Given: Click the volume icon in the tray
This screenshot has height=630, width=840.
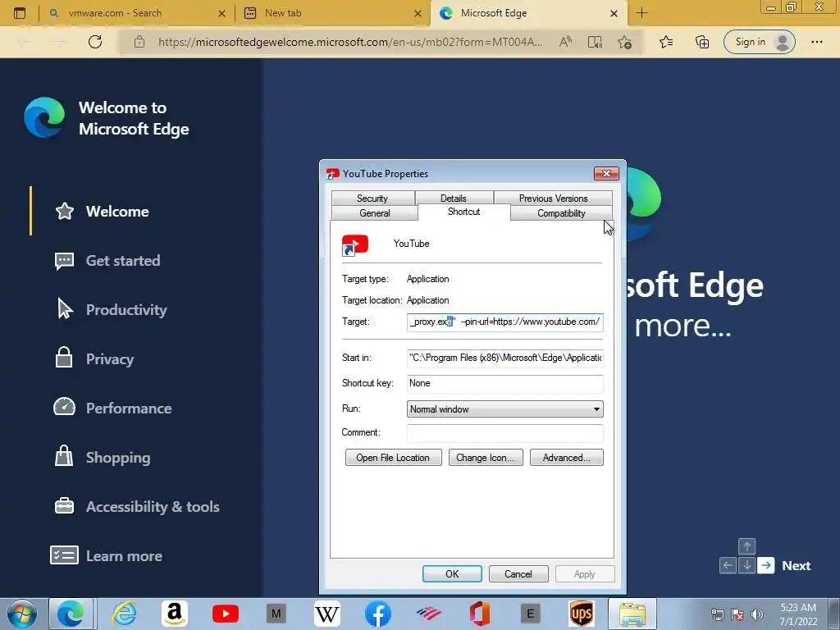Looking at the screenshot, I should click(757, 614).
